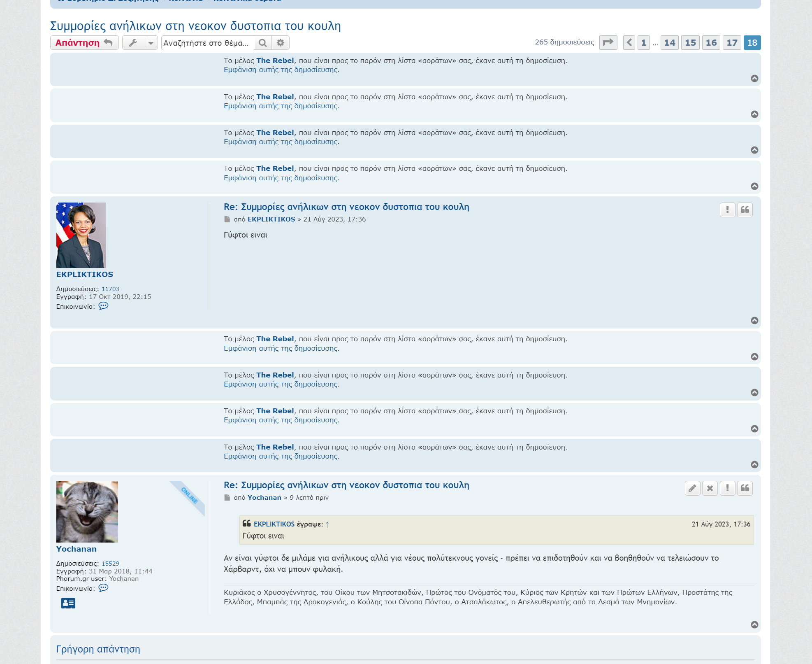Open topic tools wrench dropdown

(x=133, y=43)
